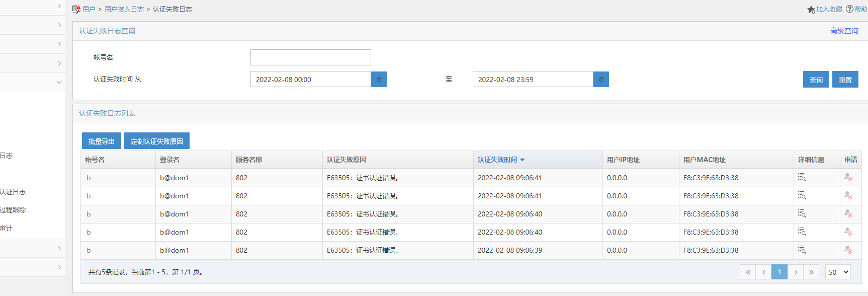Viewport: 868px width, 296px height.
Task: Click the 认证失败日志查询 panel title
Action: click(x=107, y=31)
